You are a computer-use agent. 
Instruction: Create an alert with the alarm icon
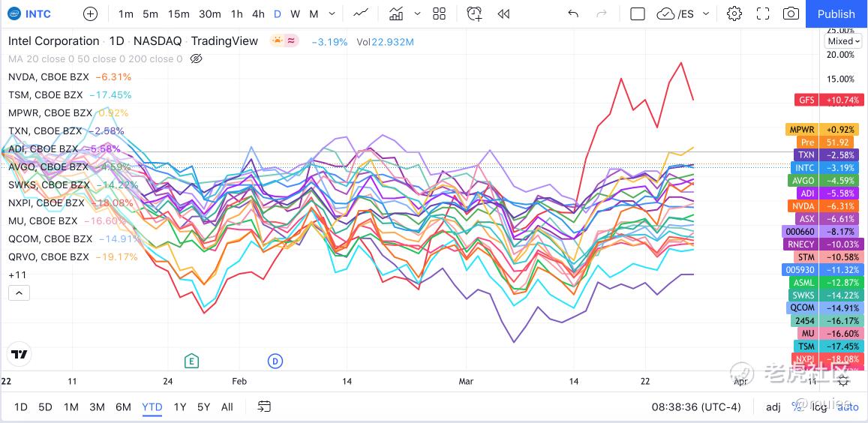474,13
